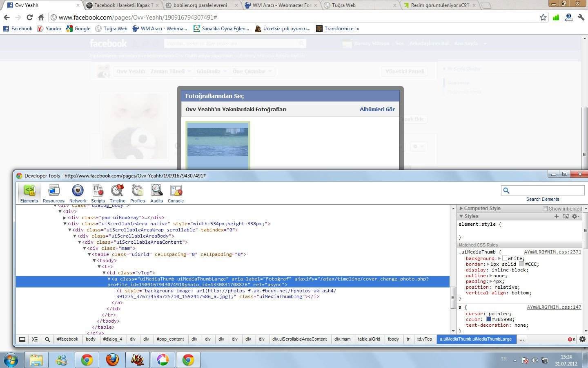The image size is (588, 368).
Task: Select table.uiGrid in breadcrumb bar
Action: [369, 339]
